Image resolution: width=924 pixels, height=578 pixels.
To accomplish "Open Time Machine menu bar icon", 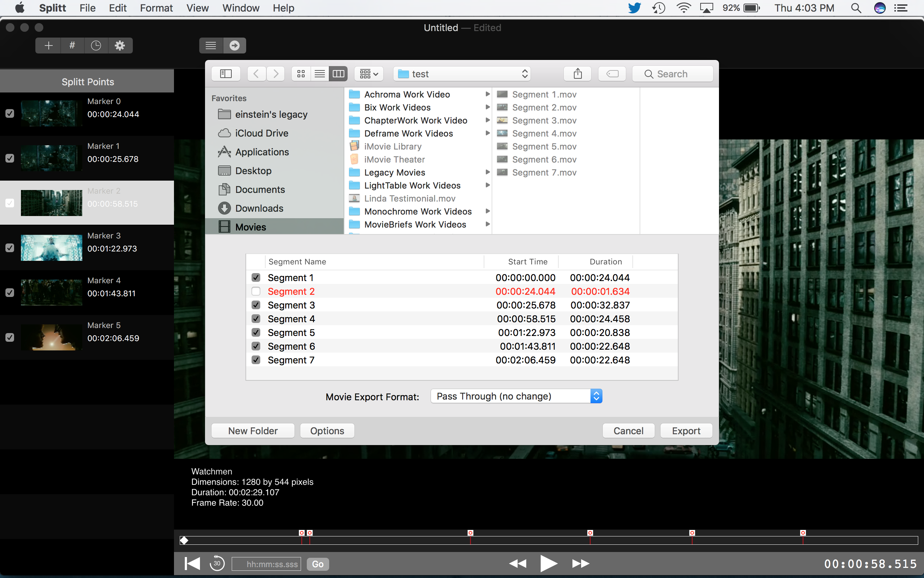I will pyautogui.click(x=659, y=8).
